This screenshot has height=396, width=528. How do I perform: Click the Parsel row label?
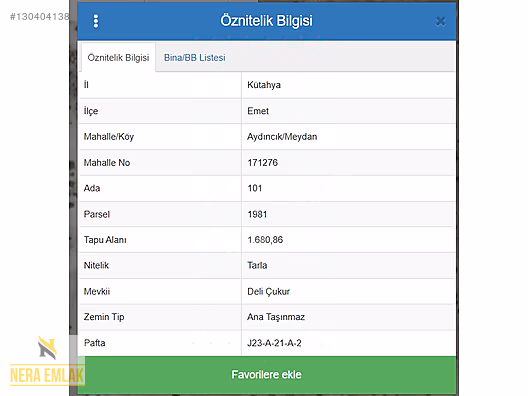tap(97, 214)
